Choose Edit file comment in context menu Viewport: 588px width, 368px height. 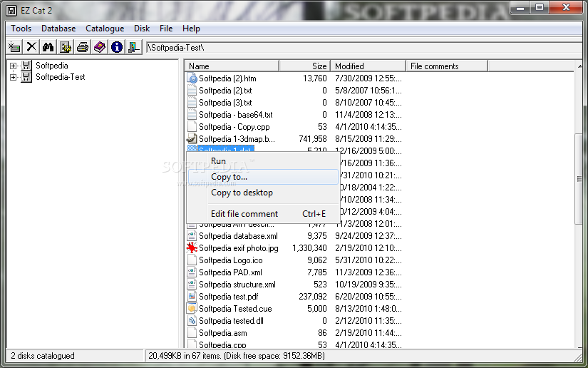pyautogui.click(x=263, y=214)
